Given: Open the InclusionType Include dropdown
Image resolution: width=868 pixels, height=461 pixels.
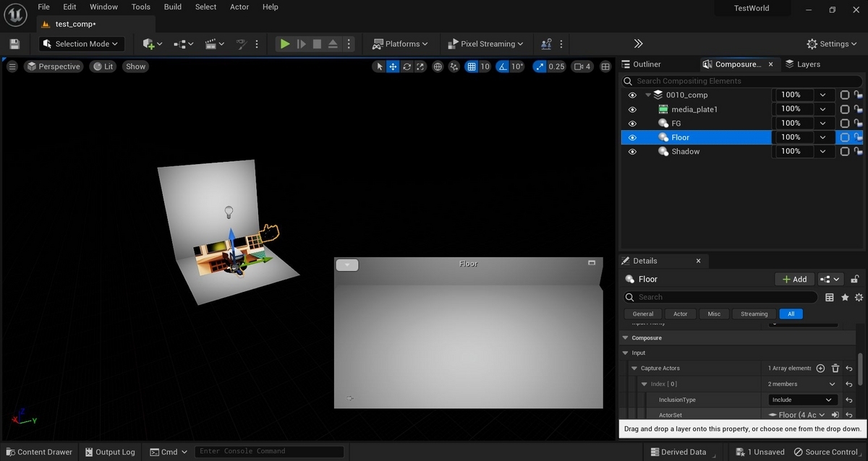Looking at the screenshot, I should click(802, 400).
